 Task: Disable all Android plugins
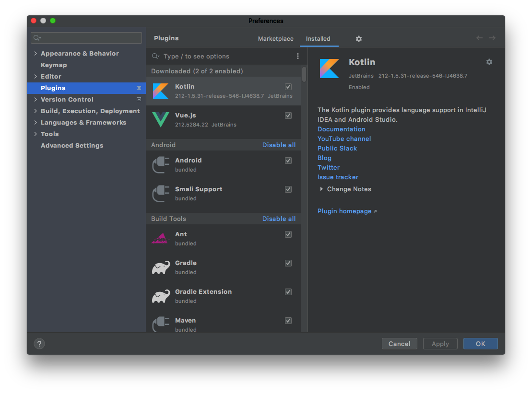point(279,145)
